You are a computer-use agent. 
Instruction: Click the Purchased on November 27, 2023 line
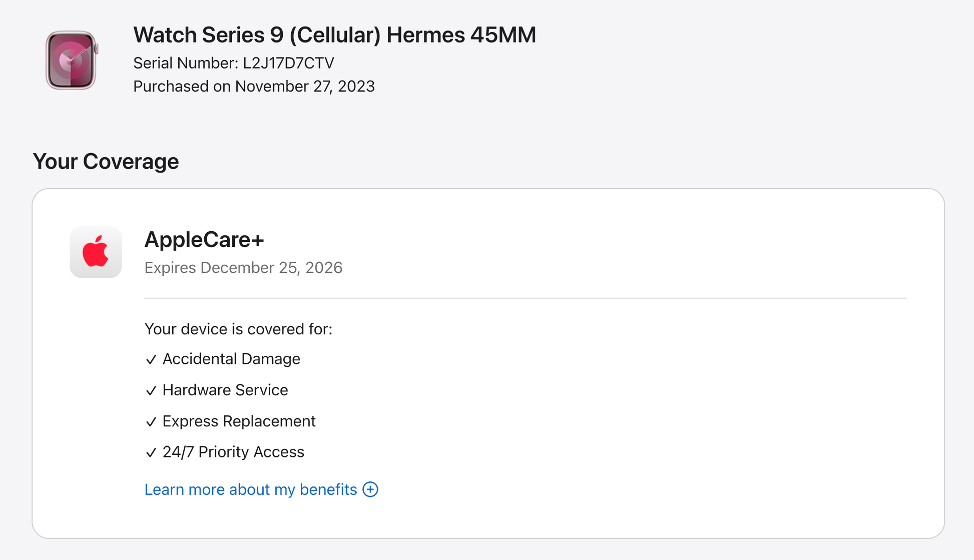click(x=254, y=86)
